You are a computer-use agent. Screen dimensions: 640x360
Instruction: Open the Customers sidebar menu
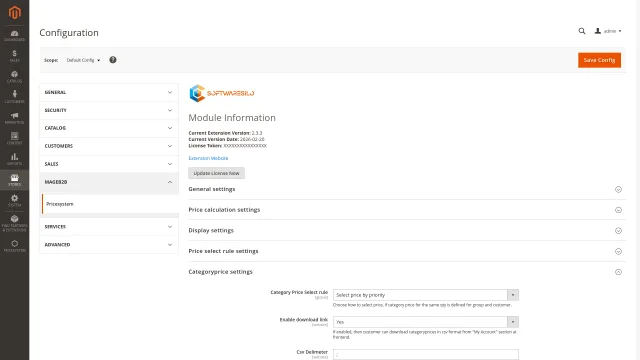(x=14, y=97)
